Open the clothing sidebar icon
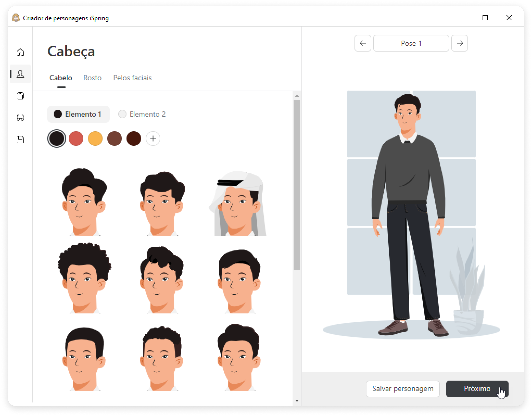The height and width of the screenshot is (416, 532). click(x=20, y=96)
